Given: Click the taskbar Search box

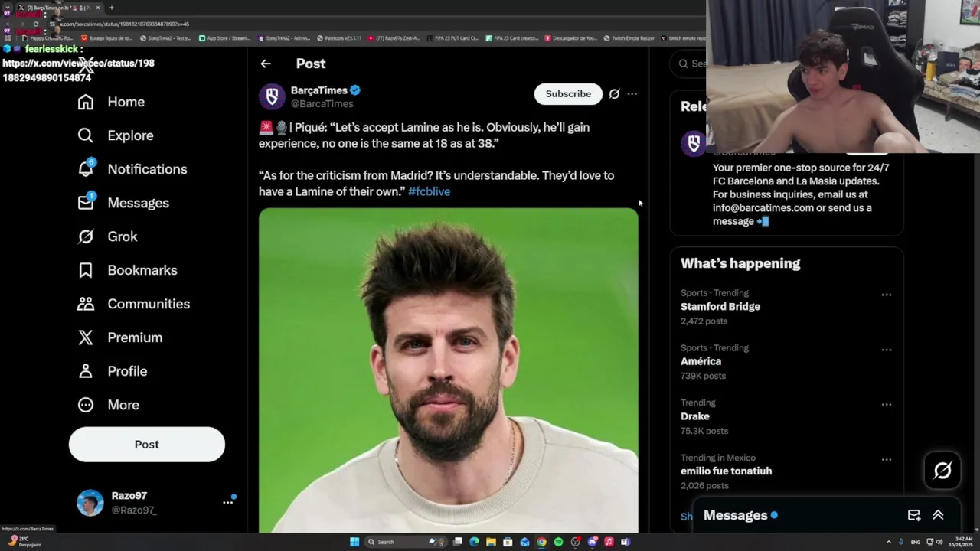Looking at the screenshot, I should [x=406, y=542].
